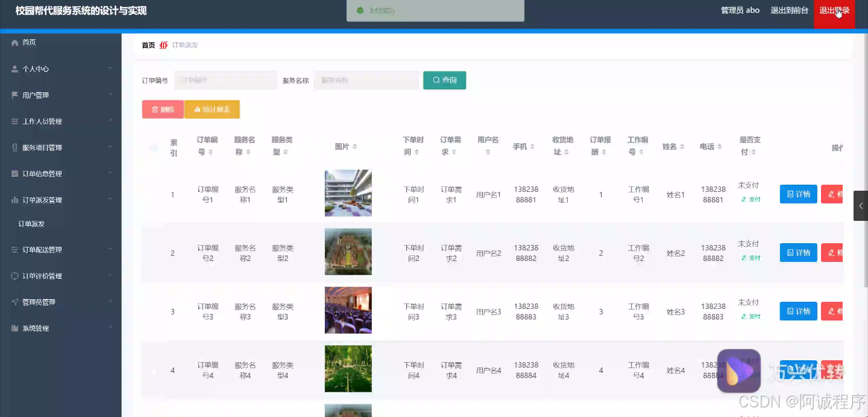Focus the 订单编号 search input field
Screen dimensions: 868x417
coord(226,80)
